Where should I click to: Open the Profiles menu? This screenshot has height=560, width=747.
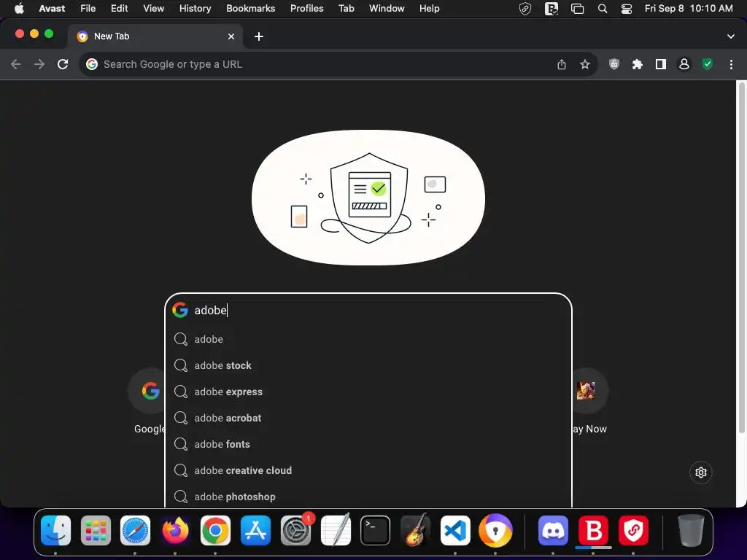tap(307, 9)
